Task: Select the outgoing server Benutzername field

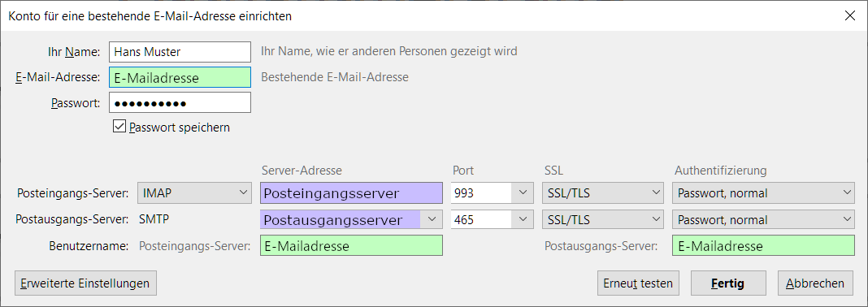Action: [x=763, y=245]
